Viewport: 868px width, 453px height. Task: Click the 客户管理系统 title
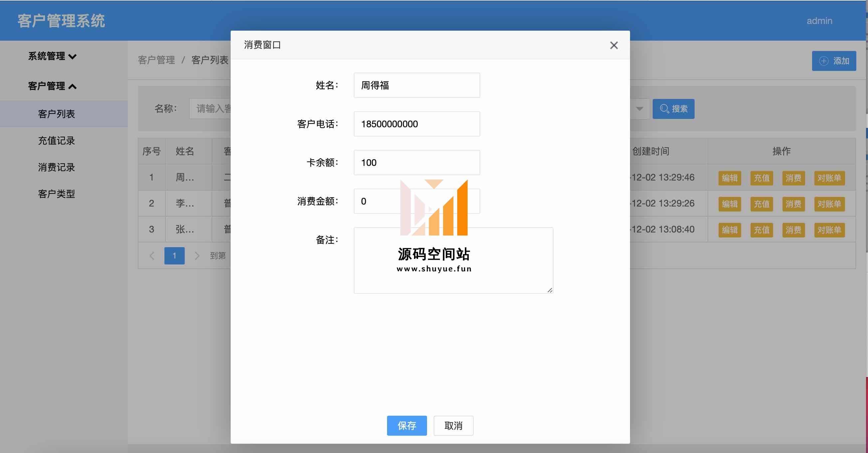tap(61, 21)
